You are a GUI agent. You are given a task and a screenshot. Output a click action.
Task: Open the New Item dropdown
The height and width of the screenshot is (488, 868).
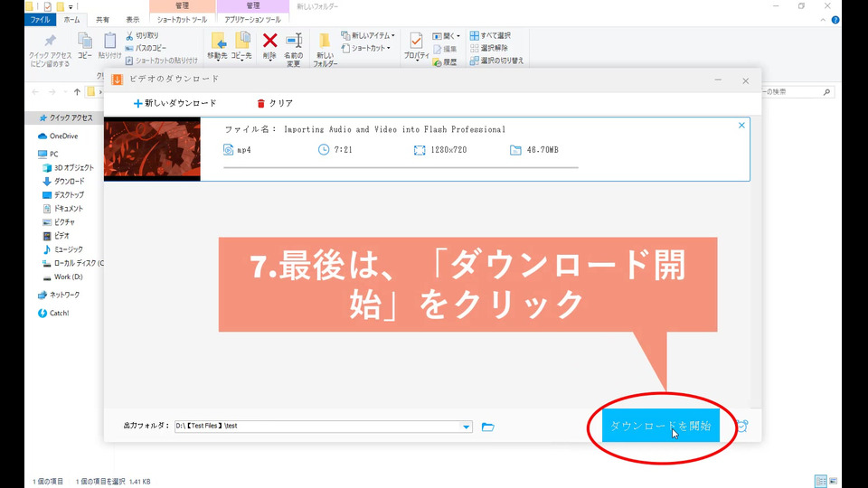coord(368,35)
